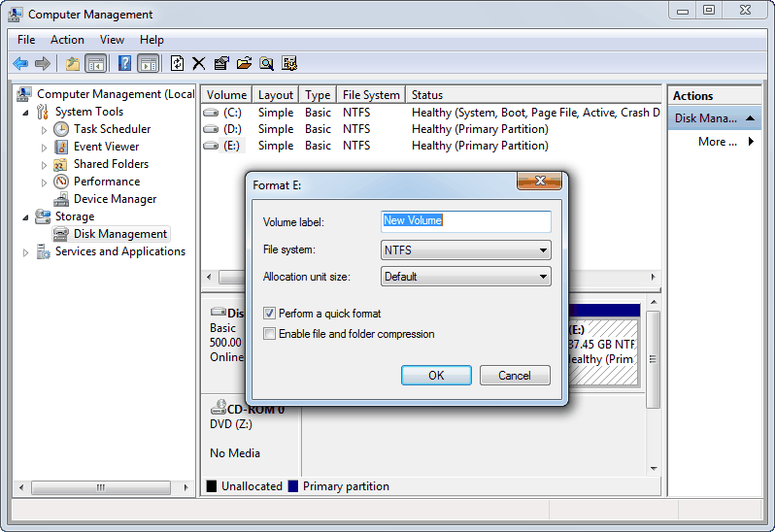Uncheck Perform a quick format
The height and width of the screenshot is (532, 775).
[x=269, y=314]
